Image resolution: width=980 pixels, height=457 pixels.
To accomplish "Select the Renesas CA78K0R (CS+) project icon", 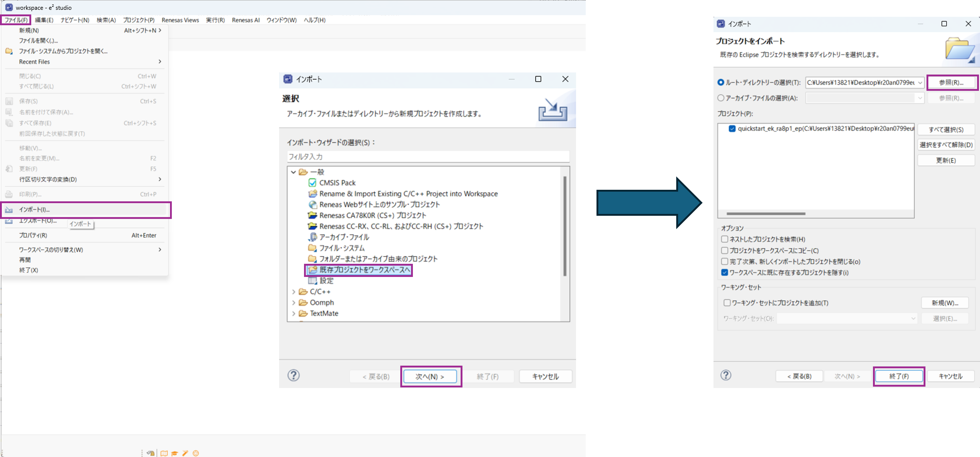I will pos(312,216).
